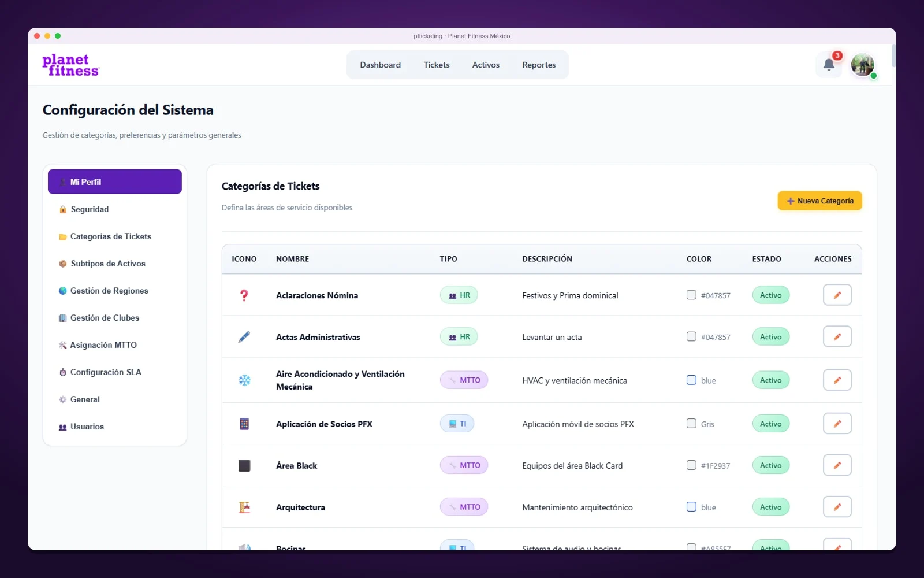Screen dimensions: 924x578
Task: Click the TI type badge for Aplicación de Socios
Action: (457, 424)
